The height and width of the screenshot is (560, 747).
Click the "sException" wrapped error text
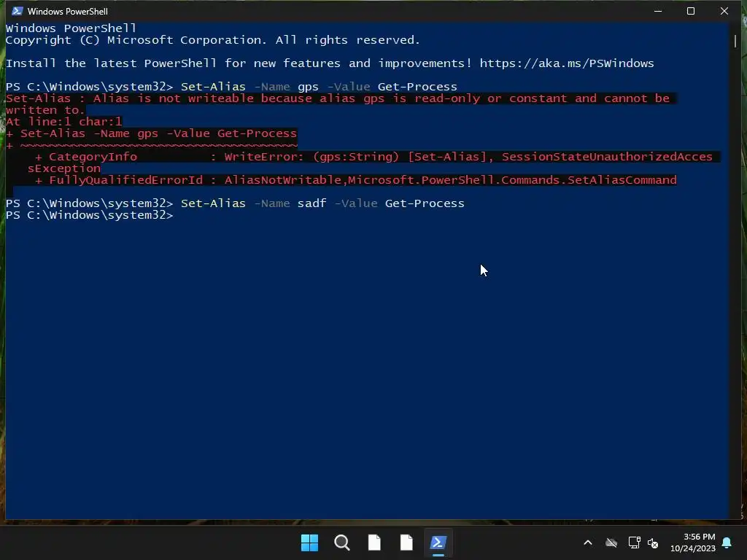(64, 168)
